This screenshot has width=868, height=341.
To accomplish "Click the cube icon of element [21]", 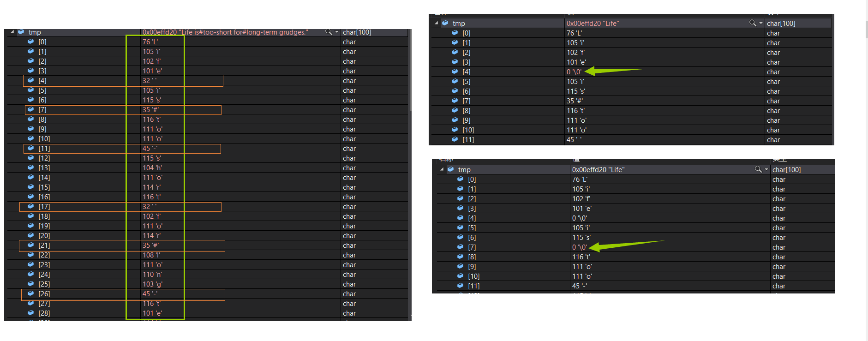I will (30, 245).
